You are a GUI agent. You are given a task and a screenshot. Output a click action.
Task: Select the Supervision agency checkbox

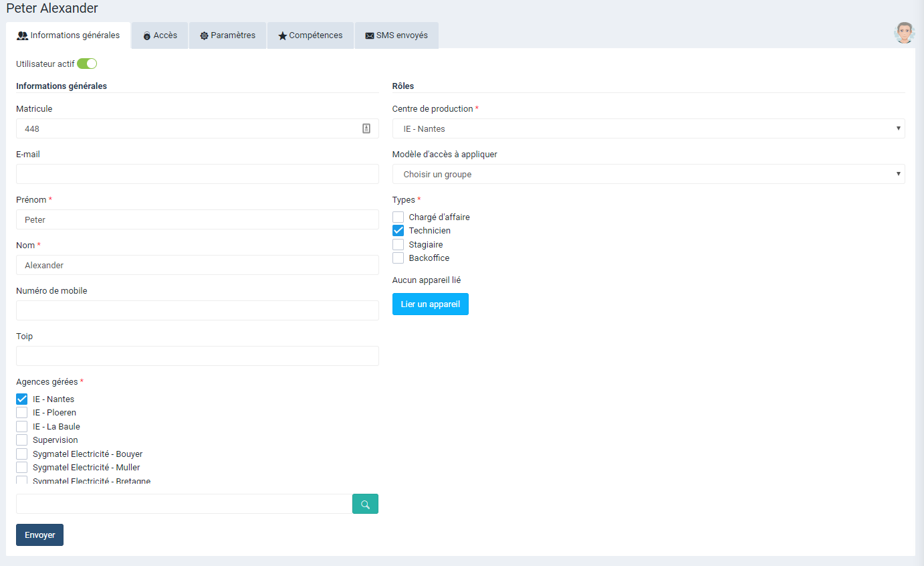pos(22,440)
